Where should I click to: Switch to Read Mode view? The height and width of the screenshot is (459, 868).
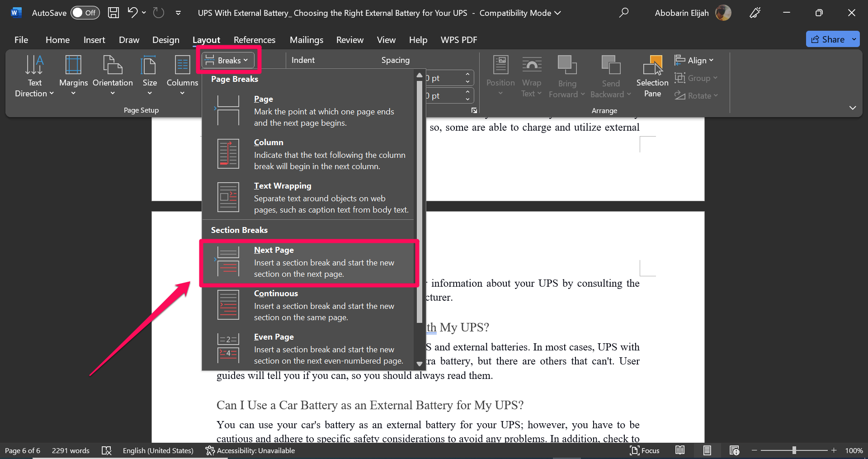(680, 450)
